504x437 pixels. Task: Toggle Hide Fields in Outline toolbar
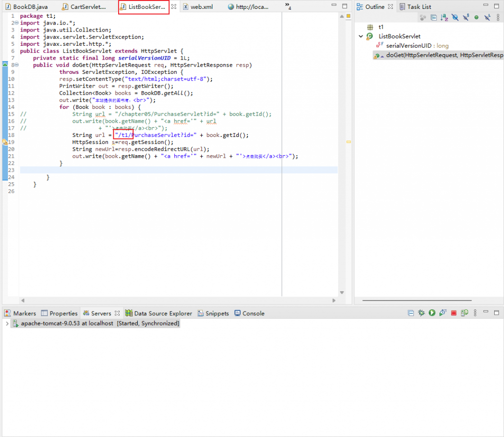pyautogui.click(x=455, y=18)
